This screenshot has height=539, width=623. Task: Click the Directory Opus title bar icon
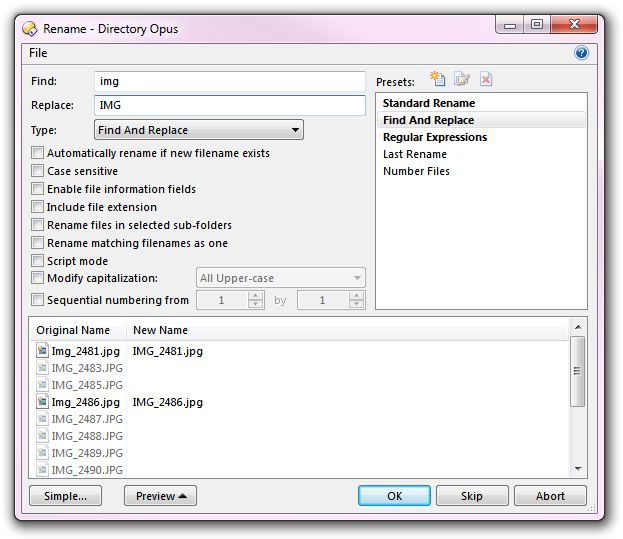point(30,28)
